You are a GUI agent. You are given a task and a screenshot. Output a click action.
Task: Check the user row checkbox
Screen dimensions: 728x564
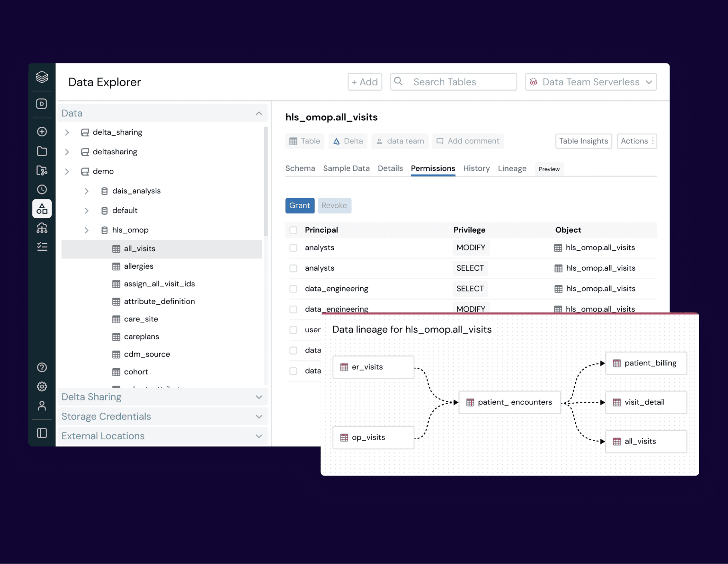[x=293, y=330]
